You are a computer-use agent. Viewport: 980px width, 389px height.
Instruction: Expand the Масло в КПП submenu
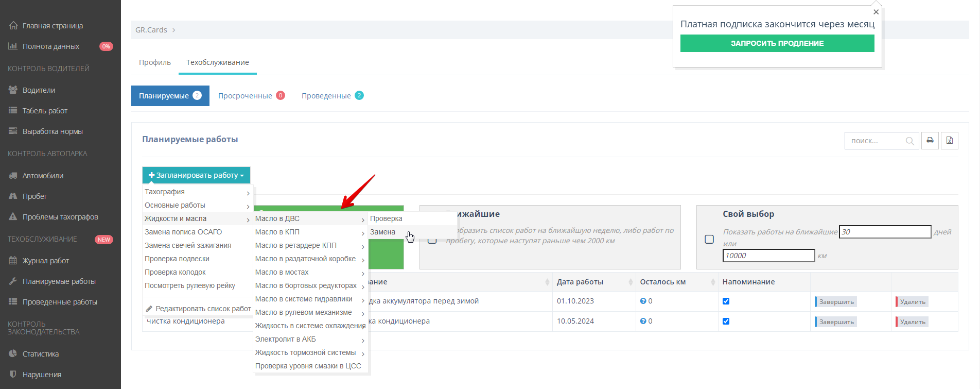pyautogui.click(x=310, y=232)
